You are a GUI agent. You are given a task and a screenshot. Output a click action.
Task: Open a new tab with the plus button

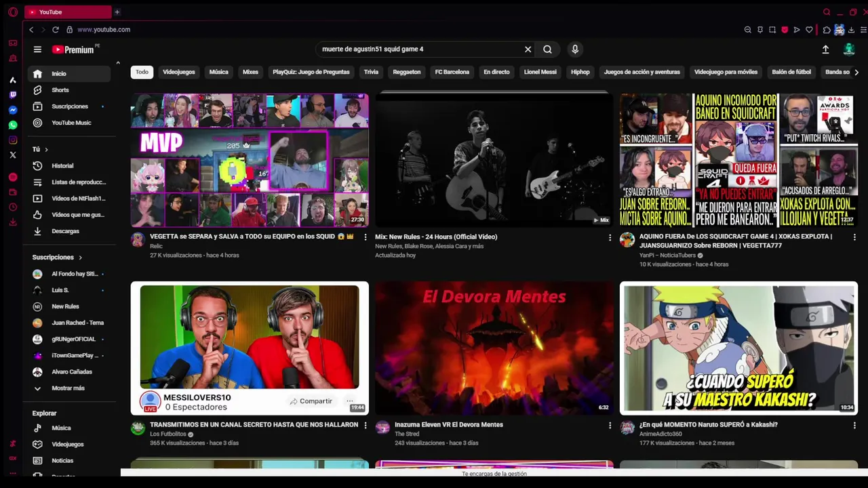117,12
